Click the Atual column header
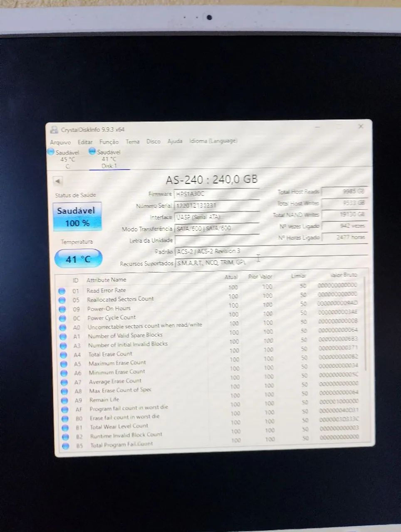Screen dimensions: 401x532 pyautogui.click(x=231, y=277)
